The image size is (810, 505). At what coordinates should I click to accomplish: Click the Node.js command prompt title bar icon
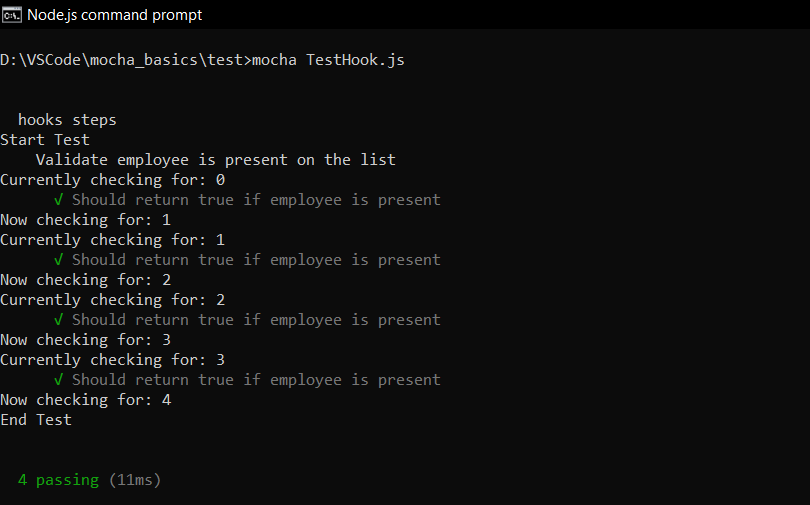tap(12, 14)
